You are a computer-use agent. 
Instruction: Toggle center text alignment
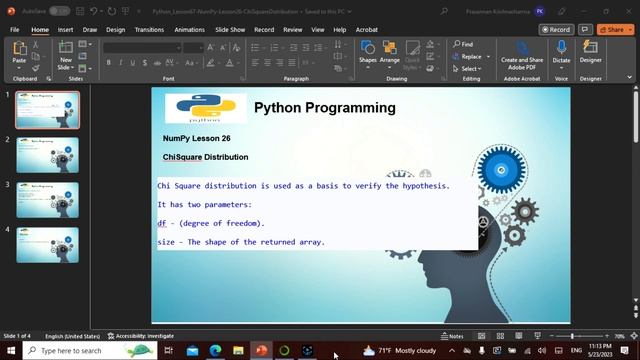[267, 63]
